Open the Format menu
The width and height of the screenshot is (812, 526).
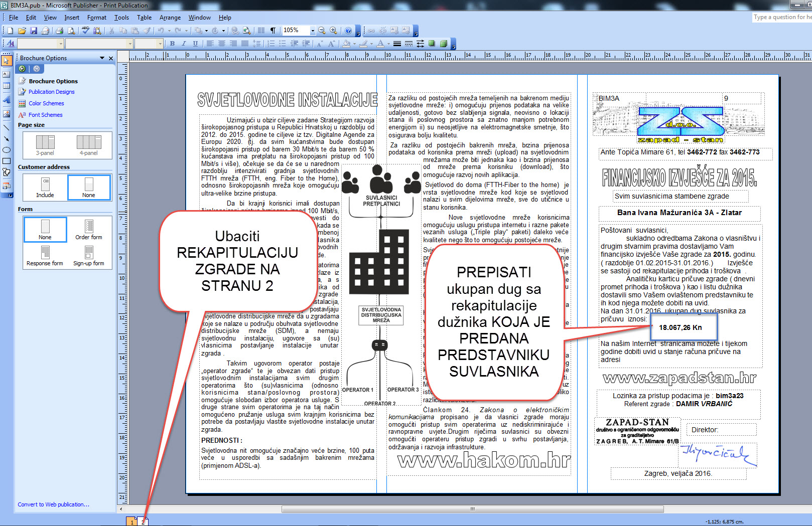[x=96, y=18]
